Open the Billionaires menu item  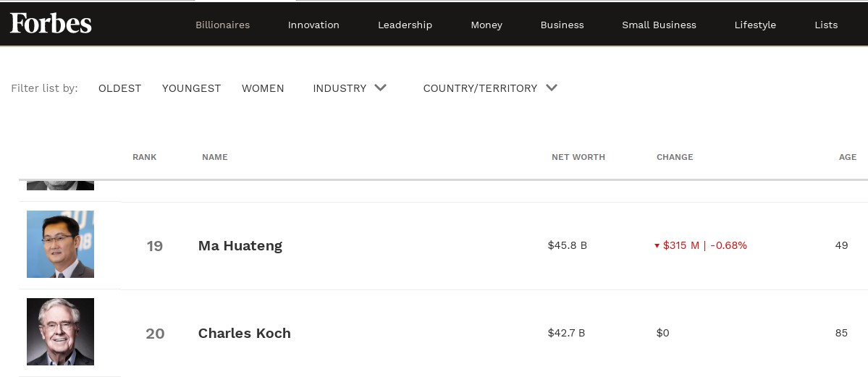(x=222, y=25)
